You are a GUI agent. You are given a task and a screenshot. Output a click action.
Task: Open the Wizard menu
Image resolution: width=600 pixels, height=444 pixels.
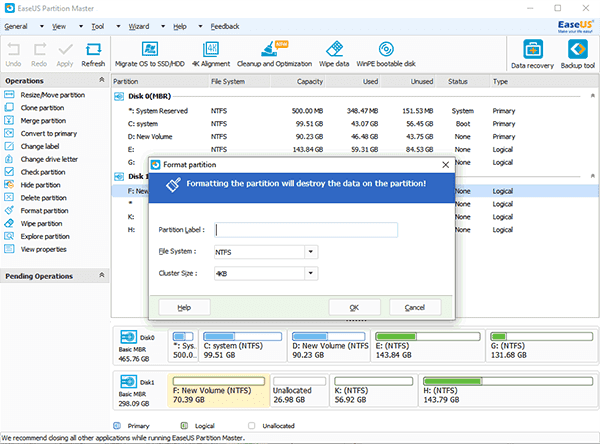(139, 26)
